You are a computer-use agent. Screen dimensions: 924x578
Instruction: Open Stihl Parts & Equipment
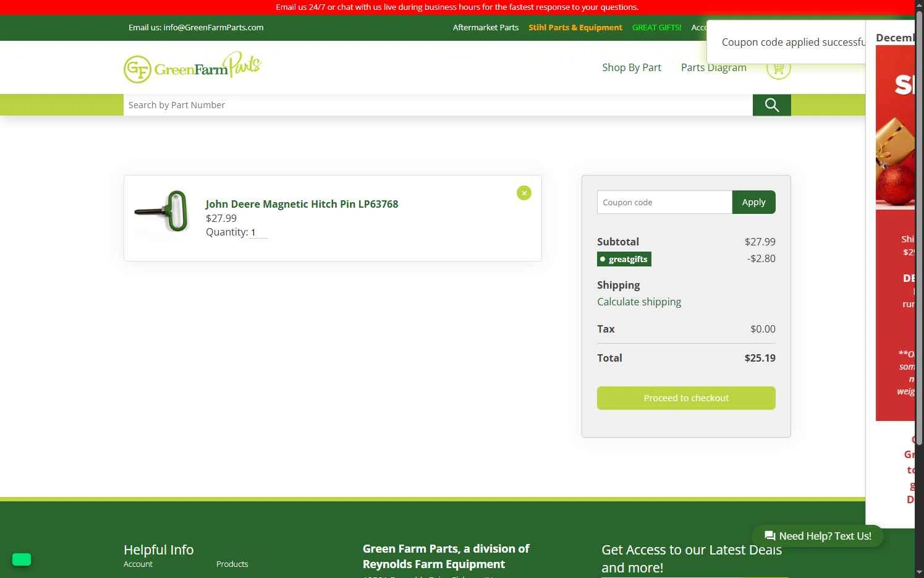(x=575, y=27)
